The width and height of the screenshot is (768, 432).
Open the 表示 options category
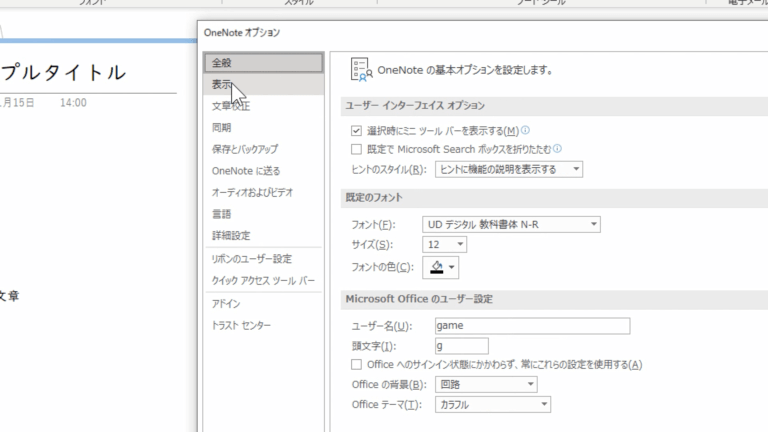(x=264, y=84)
